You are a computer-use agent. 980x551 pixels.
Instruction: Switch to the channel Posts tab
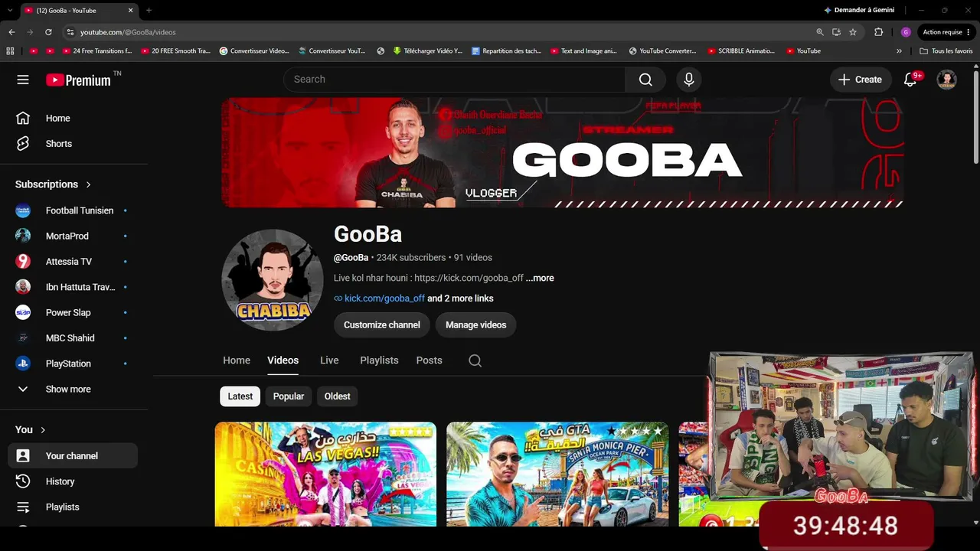coord(430,360)
